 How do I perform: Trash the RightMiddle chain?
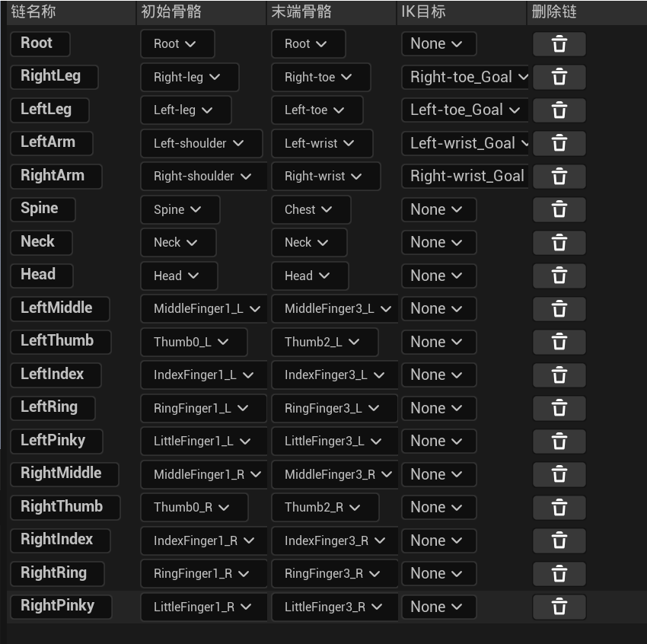559,474
